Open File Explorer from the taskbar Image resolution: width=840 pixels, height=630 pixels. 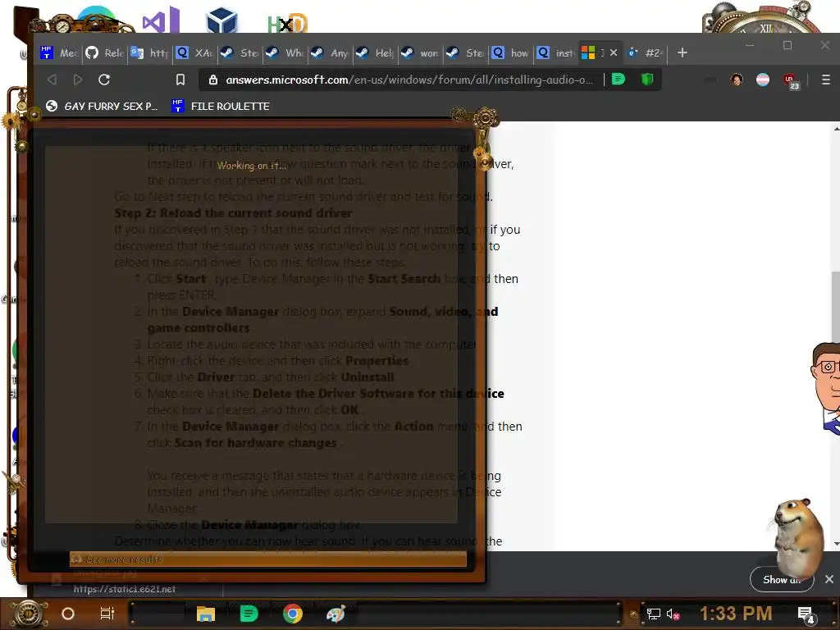206,614
